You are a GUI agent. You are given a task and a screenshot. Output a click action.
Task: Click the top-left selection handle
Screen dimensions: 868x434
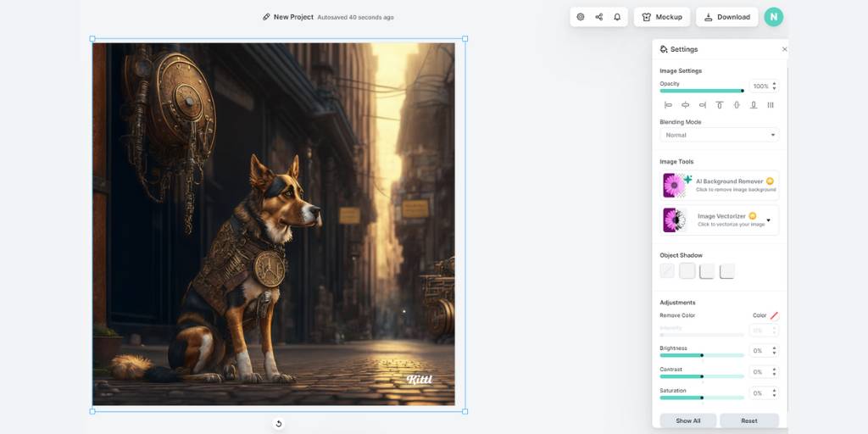click(92, 39)
